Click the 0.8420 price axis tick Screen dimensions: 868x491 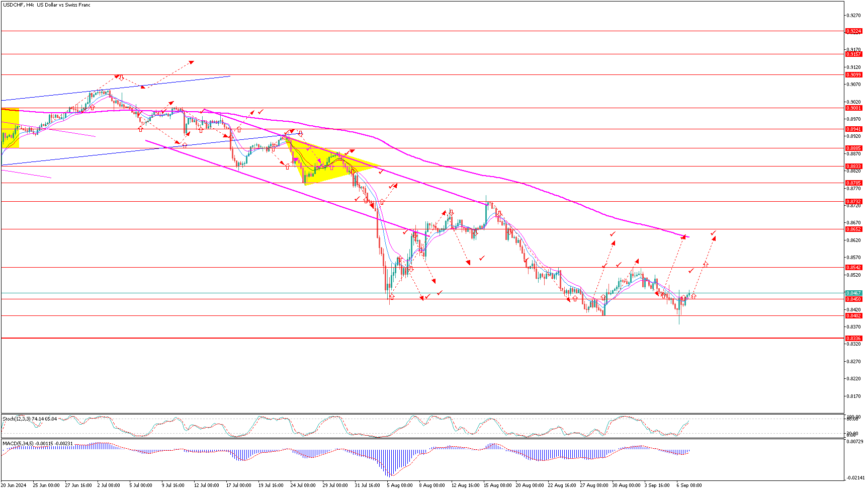coord(853,310)
